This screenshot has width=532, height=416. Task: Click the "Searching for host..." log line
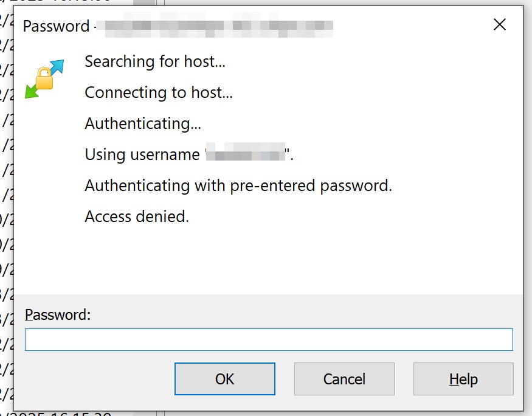click(154, 61)
